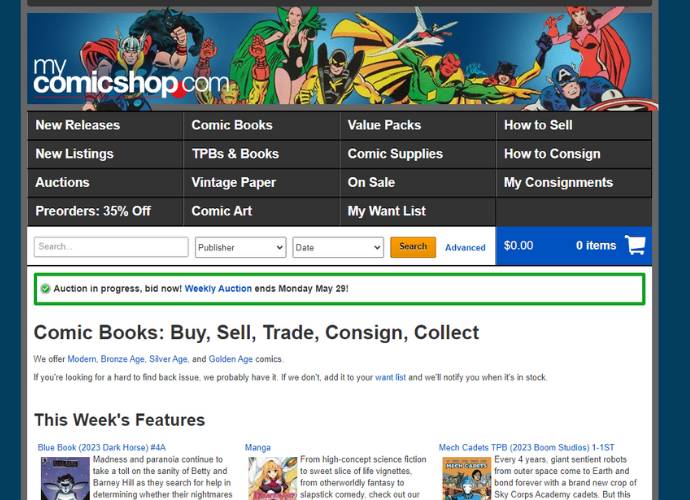The image size is (690, 500).
Task: Open the Mech Cadets cover thumbnail
Action: [x=467, y=479]
